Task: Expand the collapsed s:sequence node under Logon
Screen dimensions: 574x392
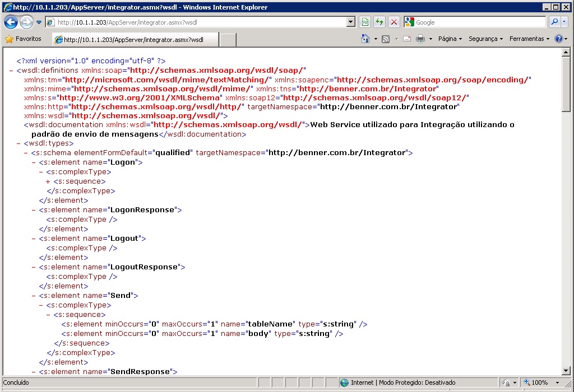Action: (48, 181)
